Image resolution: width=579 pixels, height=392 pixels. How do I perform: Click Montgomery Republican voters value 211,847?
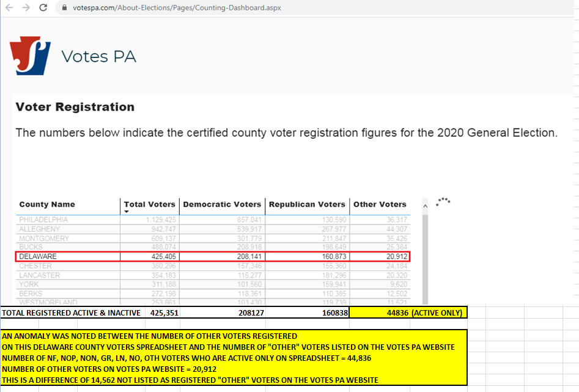point(334,239)
